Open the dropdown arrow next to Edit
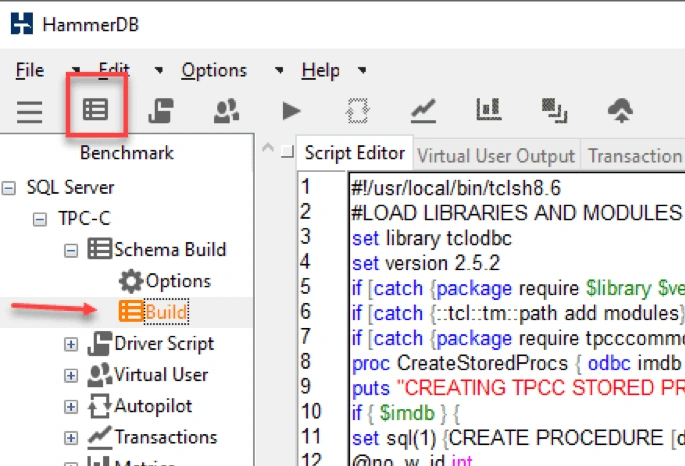This screenshot has height=466, width=685. click(x=159, y=70)
